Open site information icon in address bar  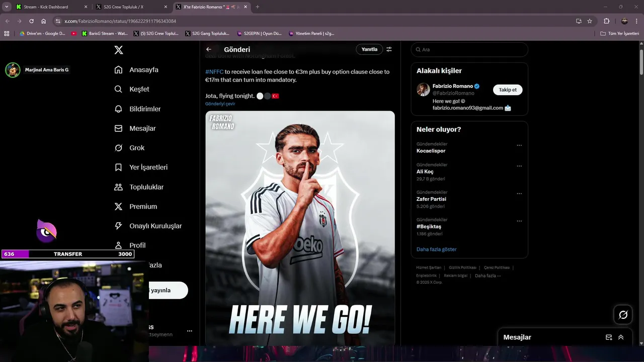pyautogui.click(x=58, y=21)
